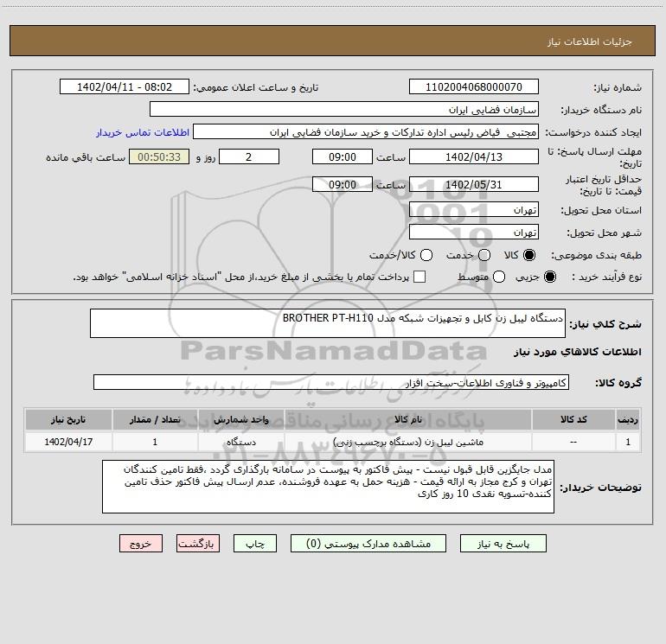The width and height of the screenshot is (666, 644).
Task: Click the نام کالا column header
Action: click(x=407, y=419)
